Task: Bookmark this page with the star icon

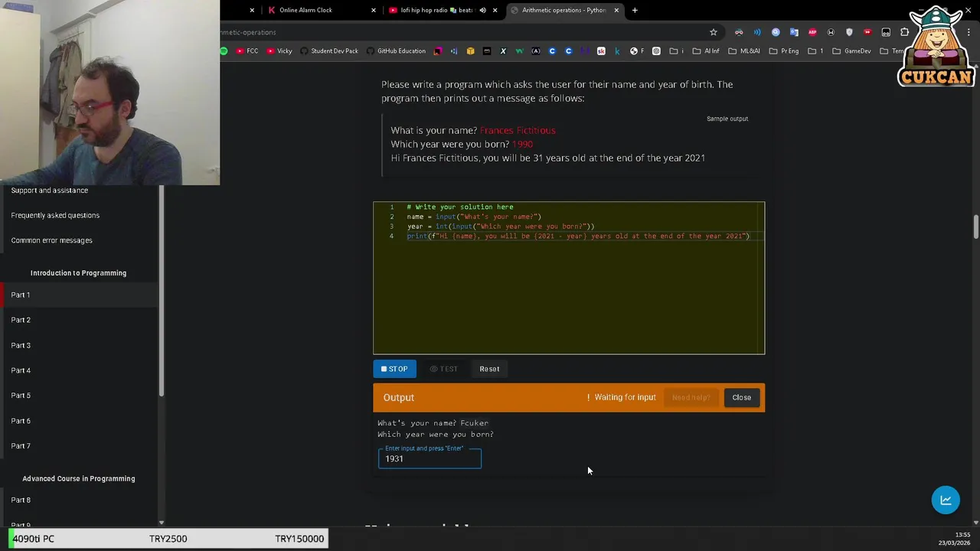Action: (714, 32)
